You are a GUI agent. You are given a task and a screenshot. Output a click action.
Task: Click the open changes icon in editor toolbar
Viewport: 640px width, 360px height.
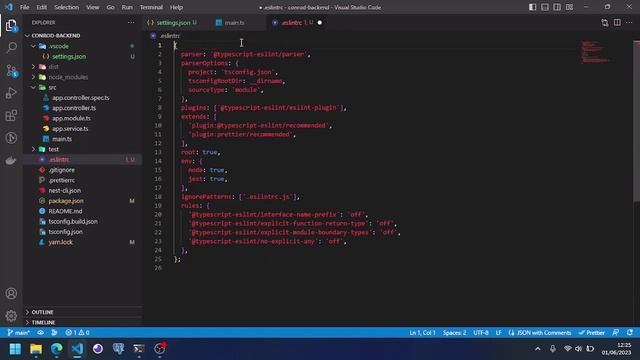point(604,22)
